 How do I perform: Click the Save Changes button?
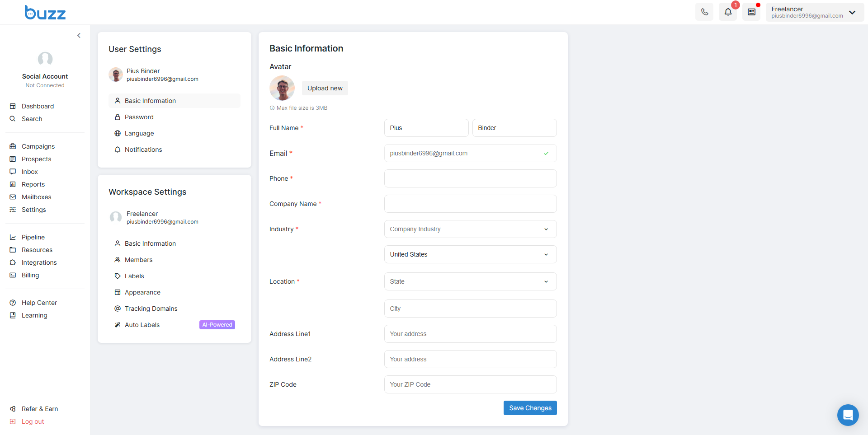[x=530, y=408]
